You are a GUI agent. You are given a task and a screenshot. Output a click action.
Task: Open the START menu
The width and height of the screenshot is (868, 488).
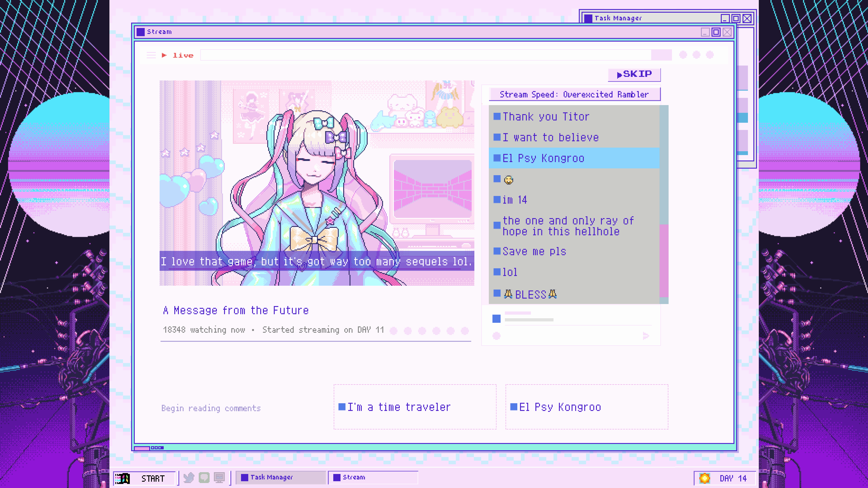pyautogui.click(x=144, y=478)
